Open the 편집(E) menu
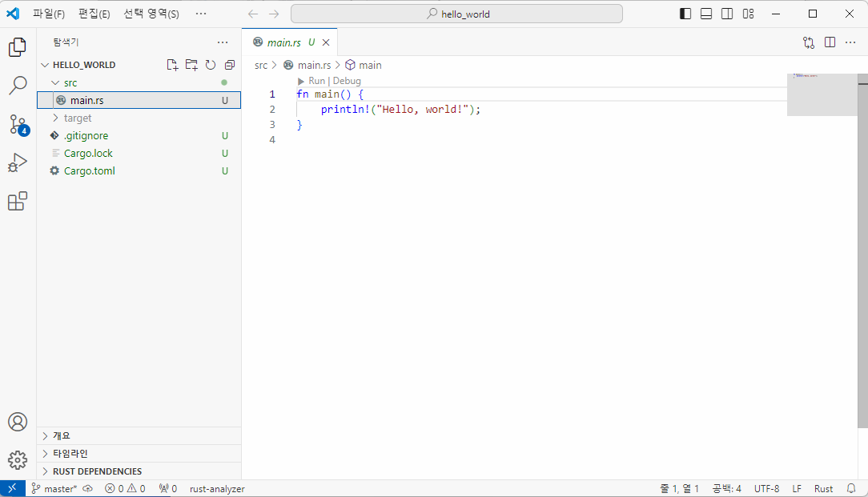 [x=94, y=14]
